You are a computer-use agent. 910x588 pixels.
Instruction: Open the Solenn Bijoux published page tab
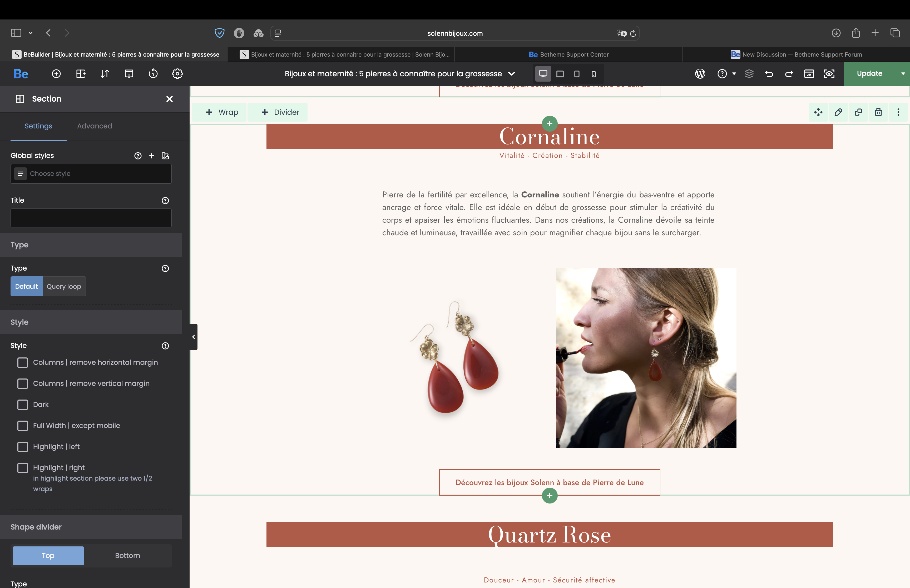[x=341, y=54]
